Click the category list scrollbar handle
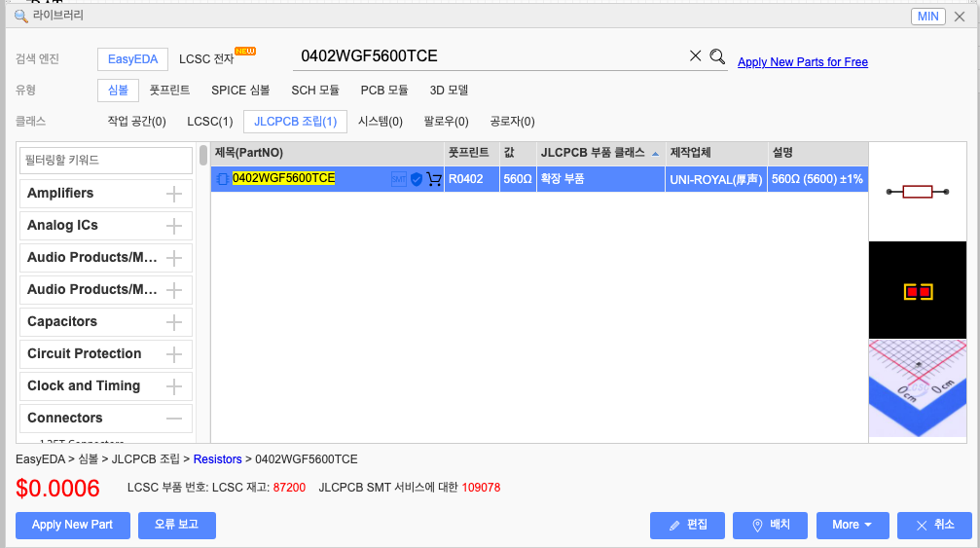This screenshot has width=980, height=548. click(x=203, y=155)
